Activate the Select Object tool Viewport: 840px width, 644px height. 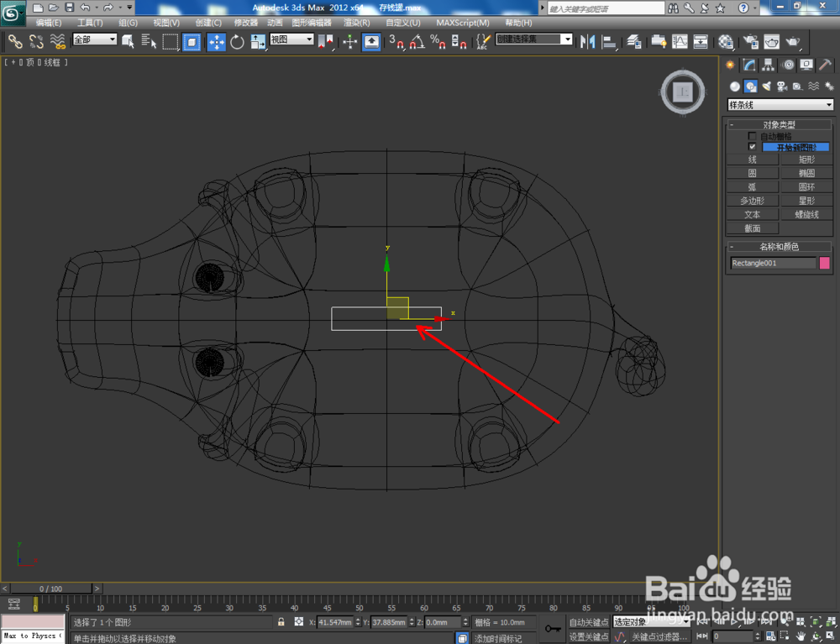[128, 41]
